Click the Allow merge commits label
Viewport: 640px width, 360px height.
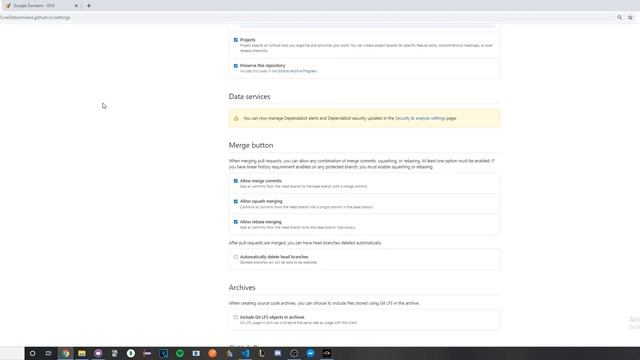tap(261, 181)
